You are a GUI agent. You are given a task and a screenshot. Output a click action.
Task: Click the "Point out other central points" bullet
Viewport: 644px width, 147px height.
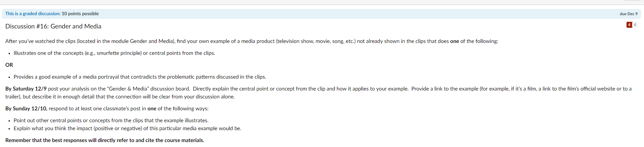111,120
